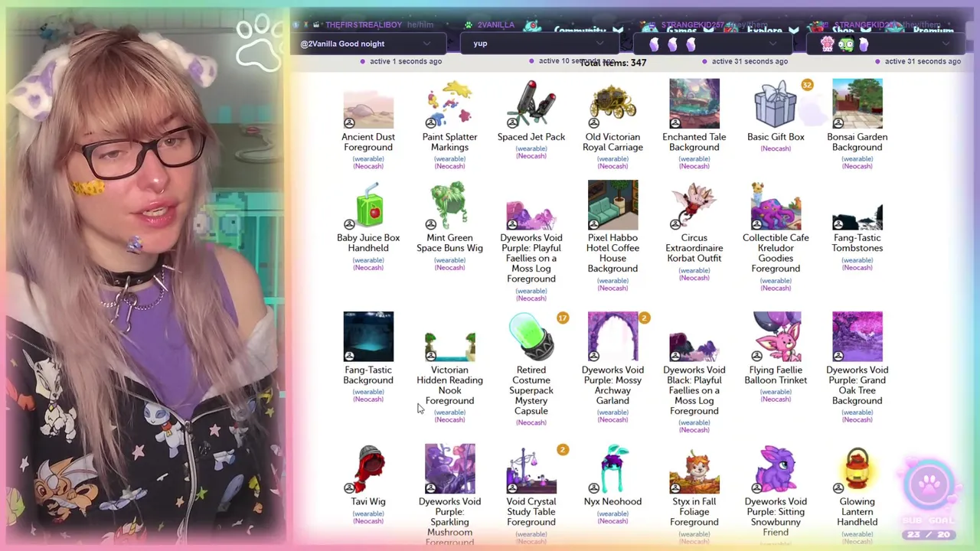This screenshot has height=551, width=980.
Task: Click the Flying Faellie Balloon Trinket image
Action: coord(776,336)
